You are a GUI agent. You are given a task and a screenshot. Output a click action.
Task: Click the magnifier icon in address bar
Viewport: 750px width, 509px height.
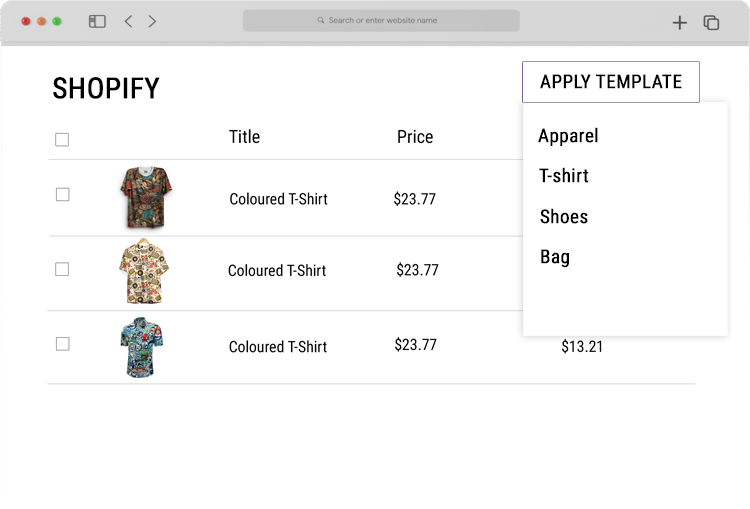click(320, 20)
